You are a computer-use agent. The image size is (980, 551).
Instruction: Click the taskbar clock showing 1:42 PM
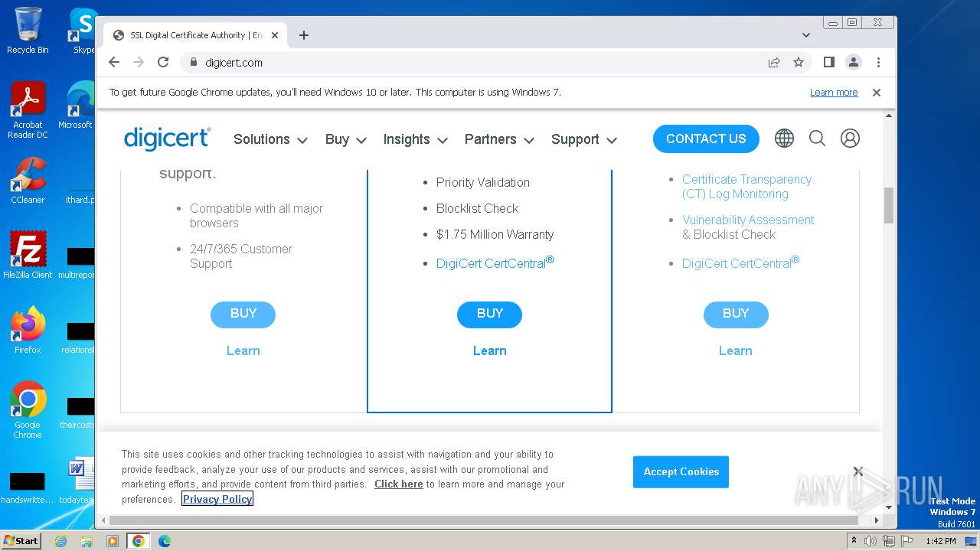tap(940, 541)
